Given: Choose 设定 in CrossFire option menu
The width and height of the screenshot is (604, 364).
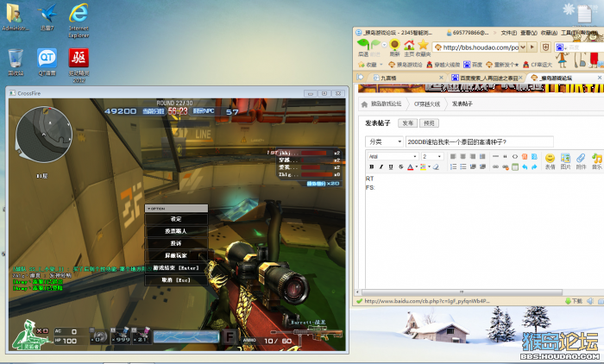Looking at the screenshot, I should pos(176,219).
